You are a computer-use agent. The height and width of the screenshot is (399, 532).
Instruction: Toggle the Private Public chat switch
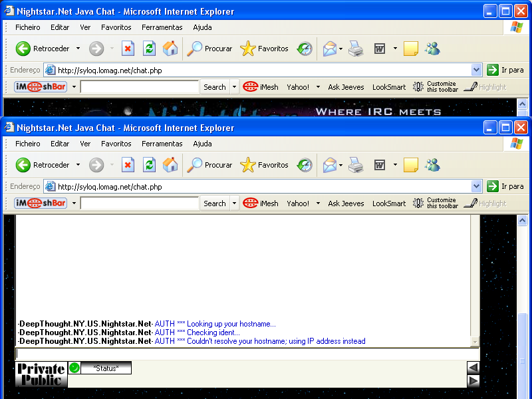coord(41,374)
